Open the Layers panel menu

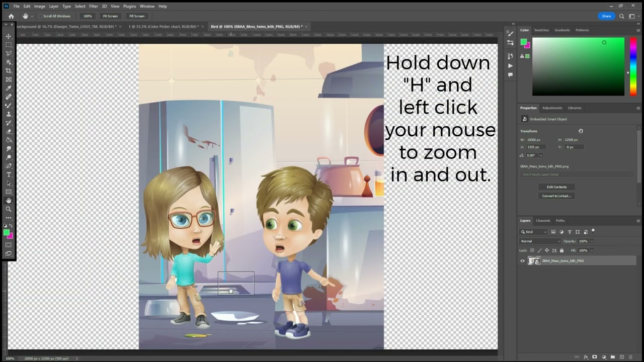point(638,221)
